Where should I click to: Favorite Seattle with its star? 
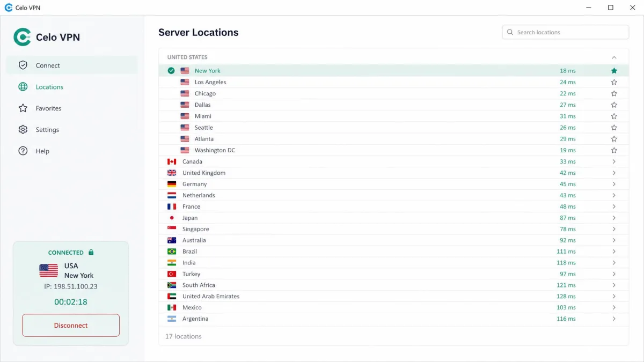614,128
